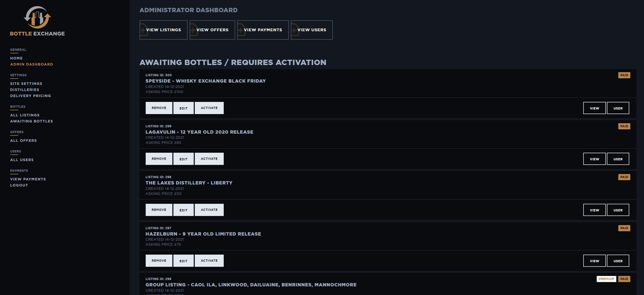The height and width of the screenshot is (295, 644).
Task: Activate the Speyside Whisky Exchange listing
Action: (209, 108)
